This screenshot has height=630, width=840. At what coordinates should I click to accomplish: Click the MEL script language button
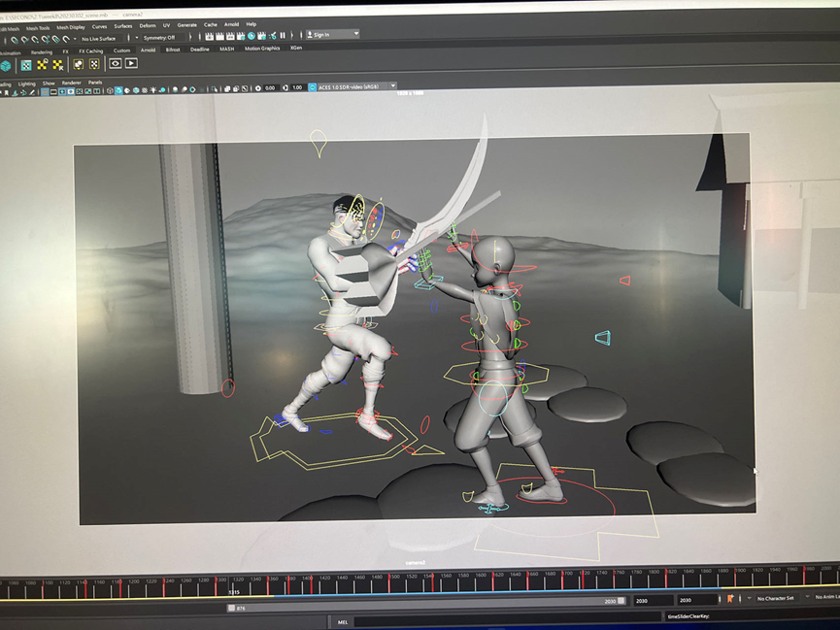coord(343,622)
